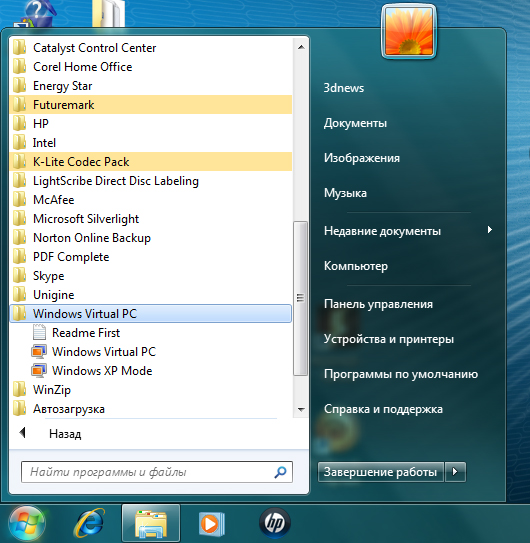This screenshot has width=530, height=543.
Task: Expand the Futuremark folder
Action: pyautogui.click(x=151, y=105)
